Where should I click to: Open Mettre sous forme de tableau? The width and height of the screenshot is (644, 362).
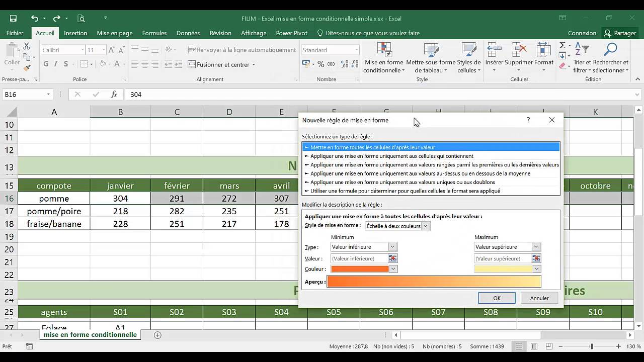point(431,58)
